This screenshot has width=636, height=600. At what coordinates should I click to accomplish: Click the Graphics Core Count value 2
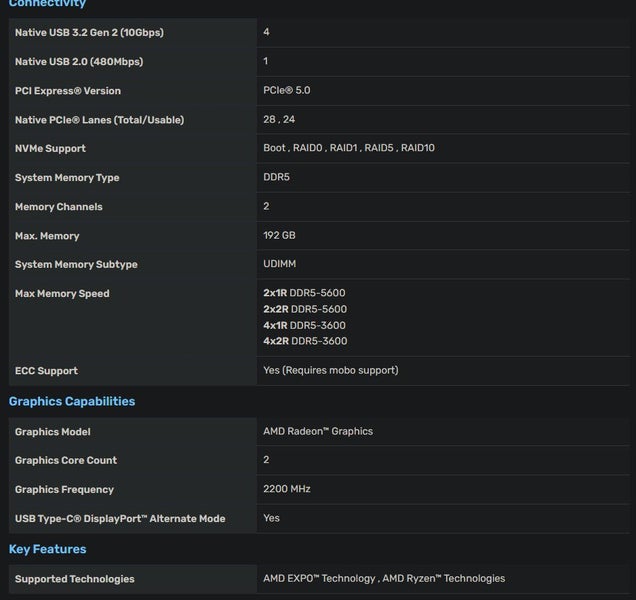coord(266,460)
